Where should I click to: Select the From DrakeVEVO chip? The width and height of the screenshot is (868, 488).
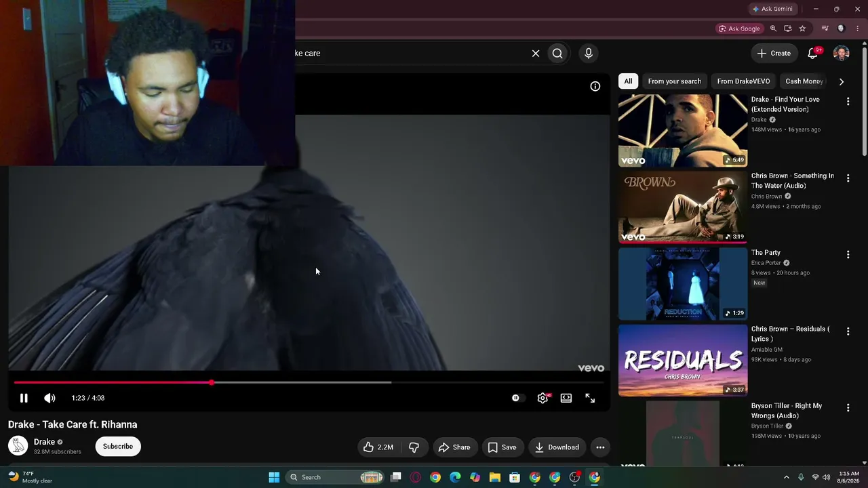(x=743, y=81)
